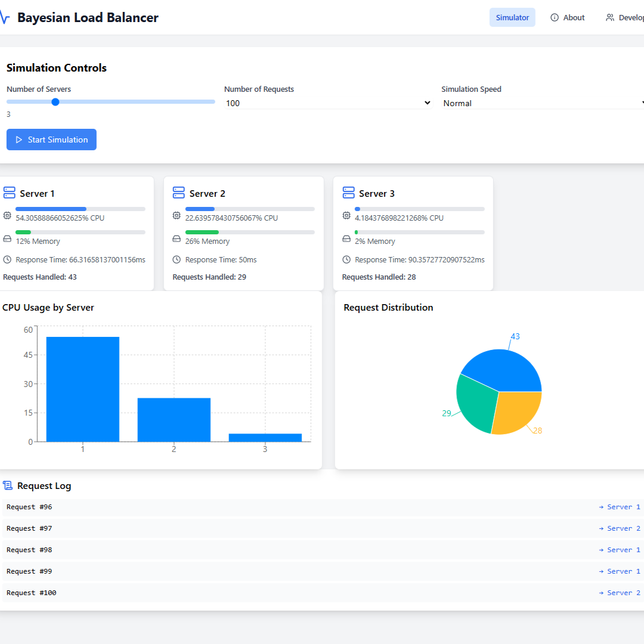Click the pulse logo icon beside Bayesian Load Balancer

pos(5,18)
